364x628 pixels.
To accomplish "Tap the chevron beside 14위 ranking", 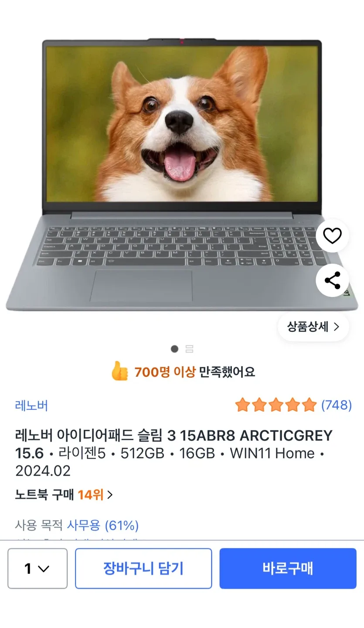I will pyautogui.click(x=110, y=495).
